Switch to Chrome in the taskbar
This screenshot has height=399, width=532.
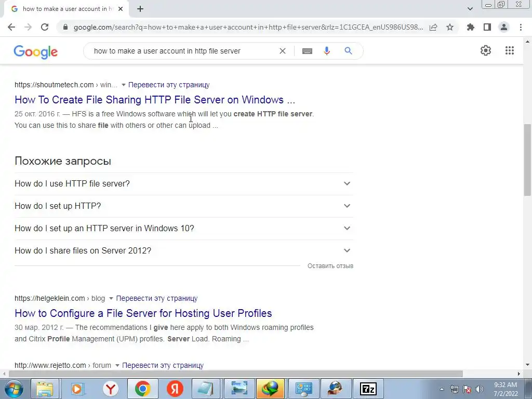click(x=142, y=389)
